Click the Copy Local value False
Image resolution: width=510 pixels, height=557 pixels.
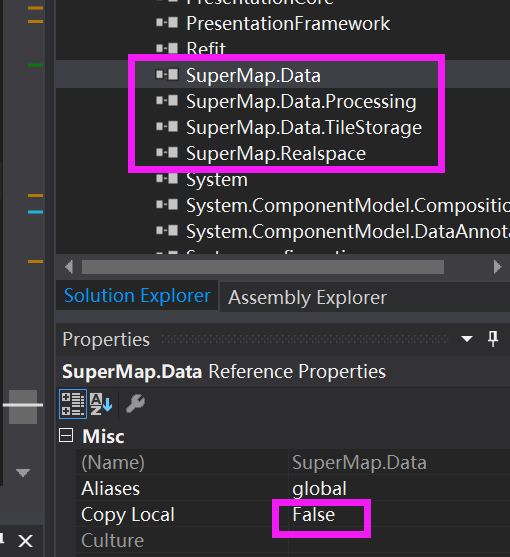click(314, 514)
